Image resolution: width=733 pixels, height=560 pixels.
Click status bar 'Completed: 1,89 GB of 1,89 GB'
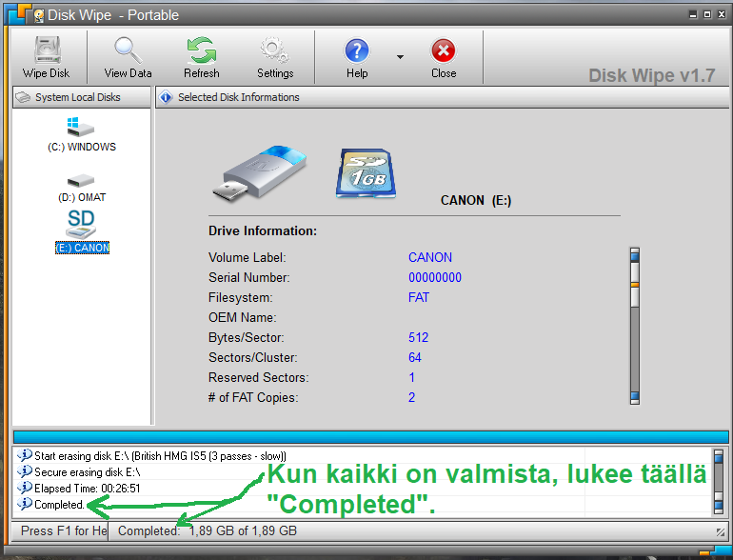208,530
